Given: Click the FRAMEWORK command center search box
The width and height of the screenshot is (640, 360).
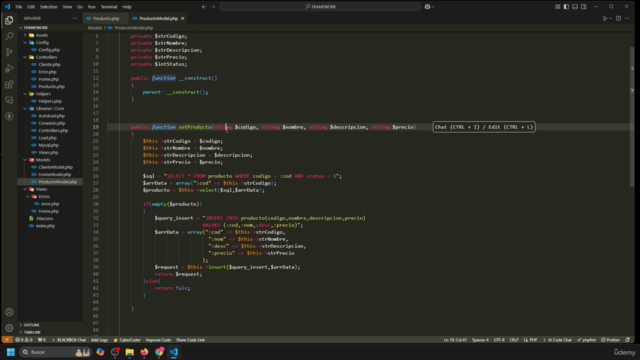Looking at the screenshot, I should tap(320, 7).
